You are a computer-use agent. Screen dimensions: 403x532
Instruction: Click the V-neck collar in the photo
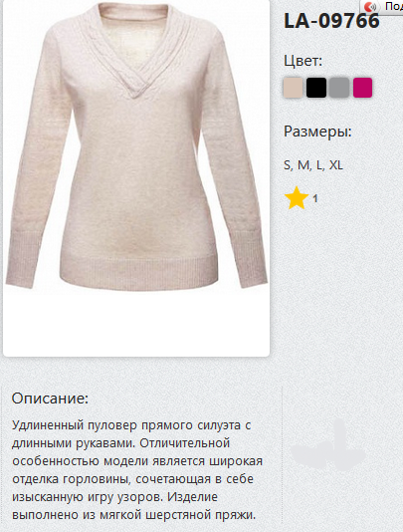click(x=135, y=51)
